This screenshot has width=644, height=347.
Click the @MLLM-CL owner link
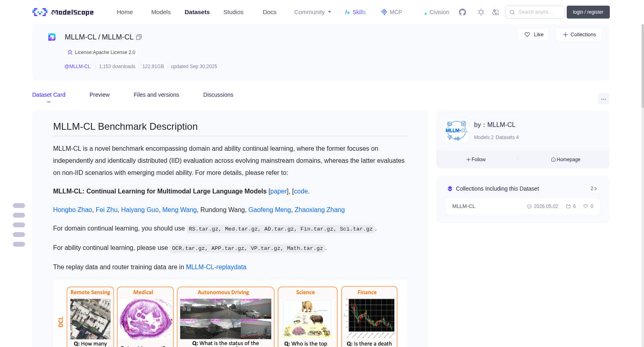click(77, 66)
